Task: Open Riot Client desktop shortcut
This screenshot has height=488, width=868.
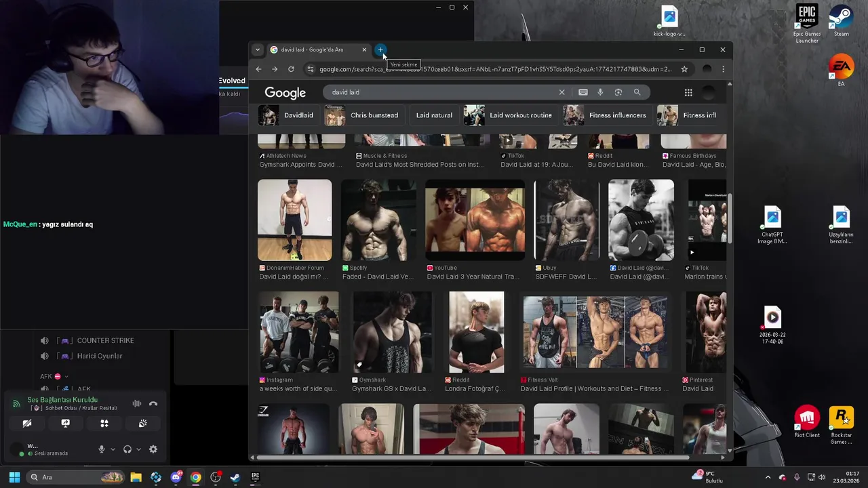Action: [807, 423]
